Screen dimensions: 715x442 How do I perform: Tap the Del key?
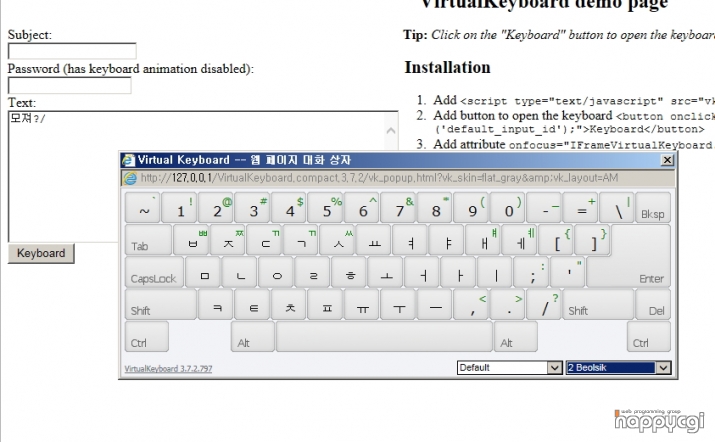pyautogui.click(x=653, y=304)
